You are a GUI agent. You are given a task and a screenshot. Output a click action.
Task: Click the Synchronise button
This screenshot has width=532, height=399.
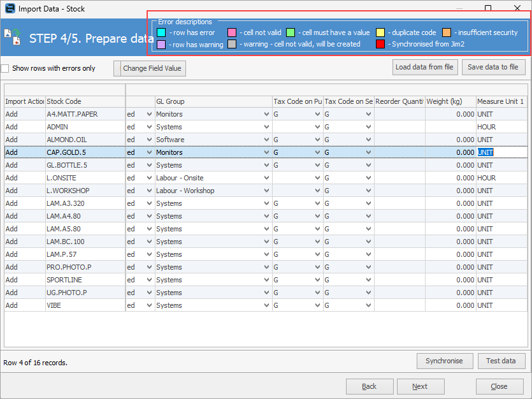point(445,361)
